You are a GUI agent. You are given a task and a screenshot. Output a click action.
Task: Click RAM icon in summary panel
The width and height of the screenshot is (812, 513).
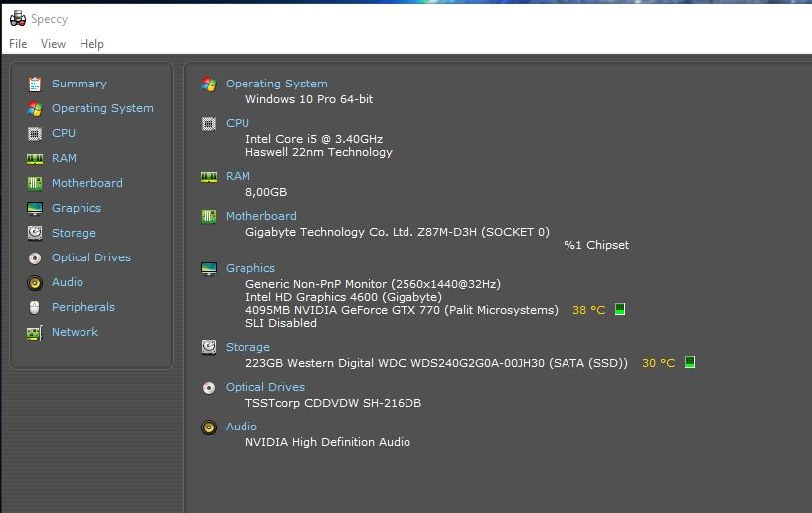coord(209,177)
